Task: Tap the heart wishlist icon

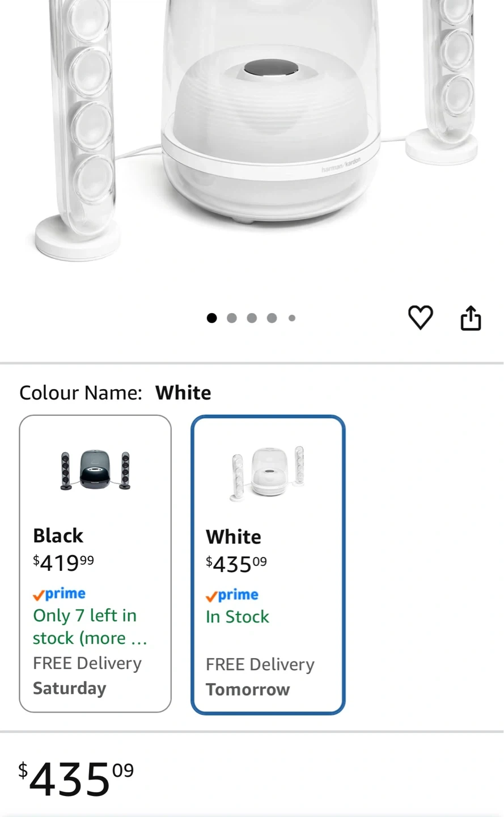Action: [420, 317]
